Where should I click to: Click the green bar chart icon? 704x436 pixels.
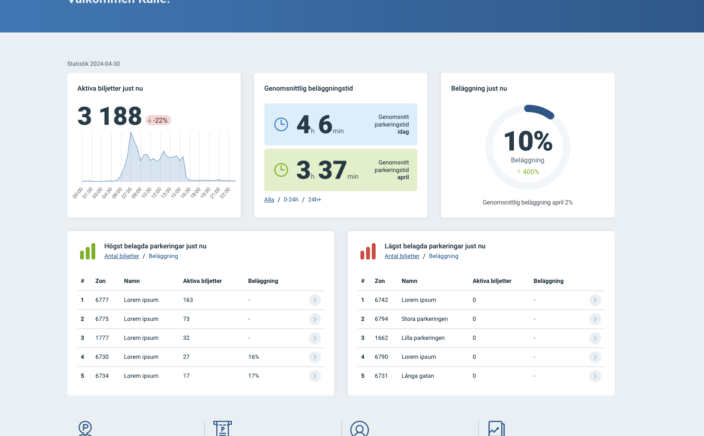pyautogui.click(x=88, y=251)
